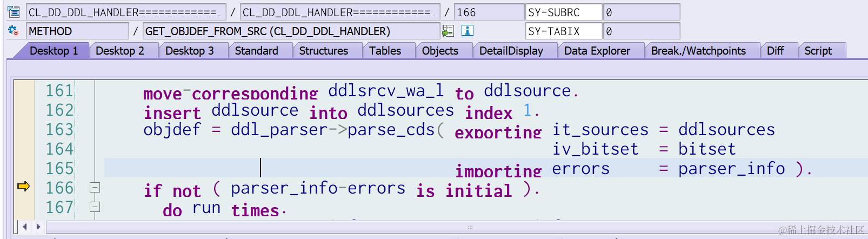868x239 pixels.
Task: Click the line number field showing 166
Action: point(489,12)
